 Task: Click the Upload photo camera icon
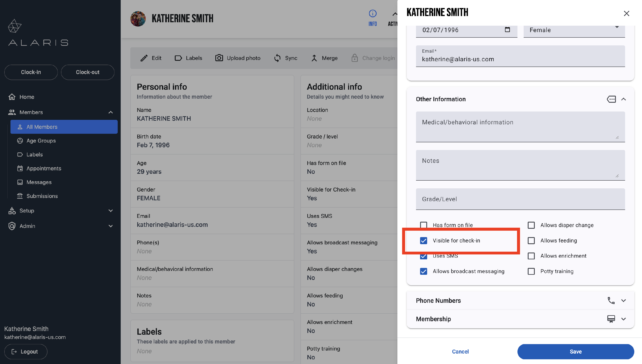pos(219,58)
